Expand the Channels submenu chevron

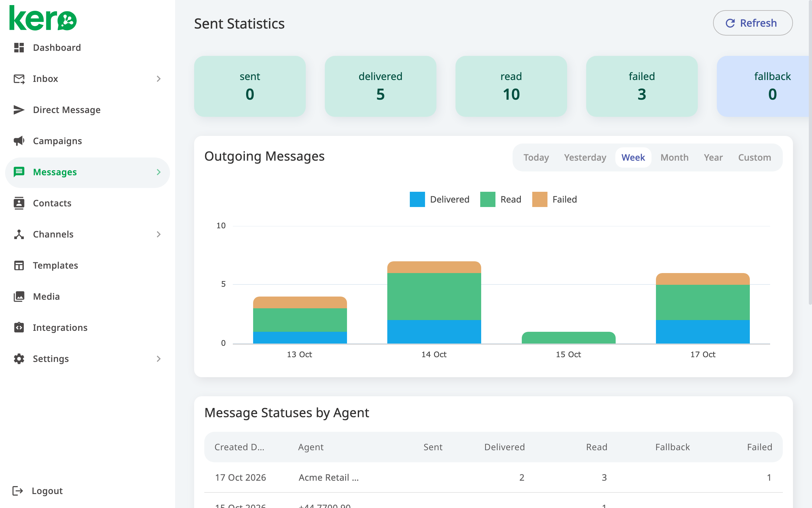(x=159, y=234)
